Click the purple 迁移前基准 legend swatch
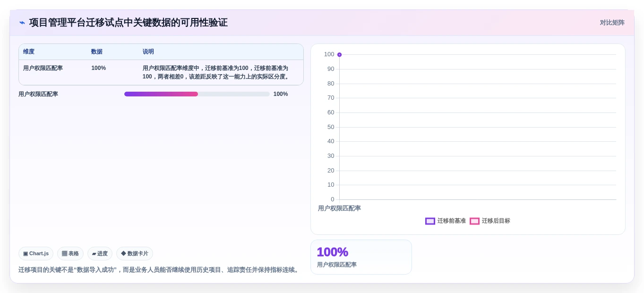This screenshot has height=293, width=644. (x=430, y=221)
